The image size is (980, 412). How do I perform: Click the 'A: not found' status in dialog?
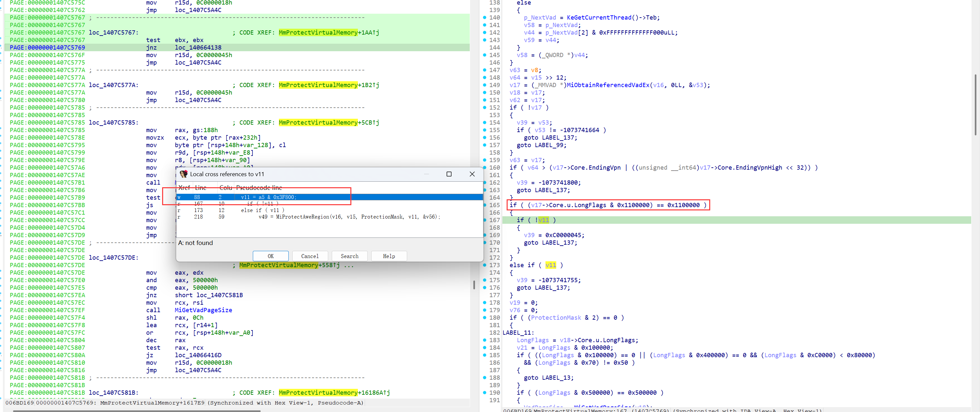(195, 243)
